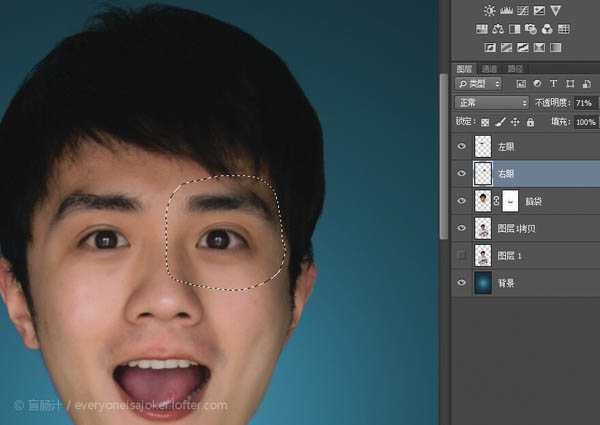The image size is (600, 425).
Task: Select the 左眼 layer by name
Action: pyautogui.click(x=506, y=147)
